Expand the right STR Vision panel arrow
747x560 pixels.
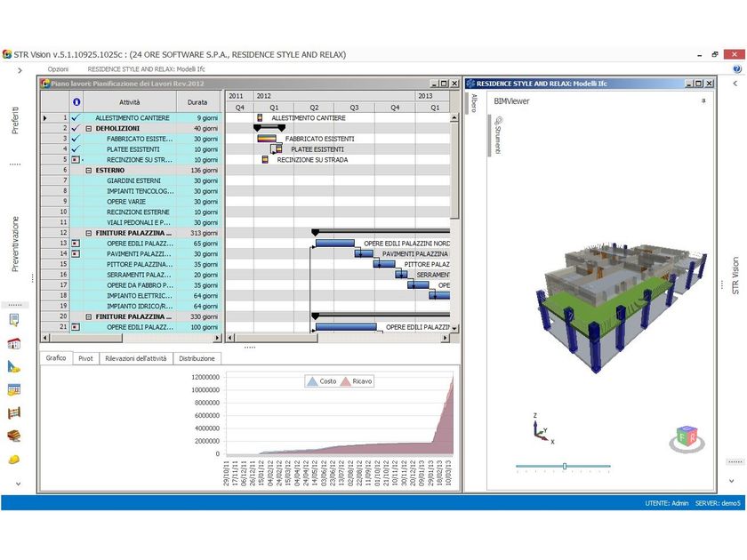735,84
